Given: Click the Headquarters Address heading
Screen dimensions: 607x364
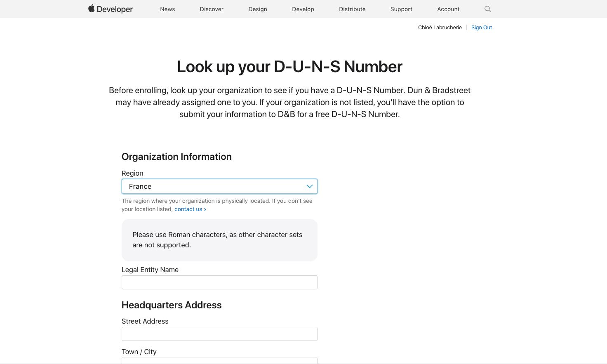Looking at the screenshot, I should 172,305.
